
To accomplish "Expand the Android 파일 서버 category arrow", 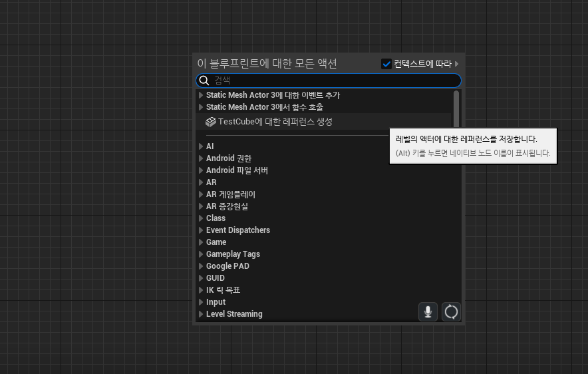I will click(201, 170).
